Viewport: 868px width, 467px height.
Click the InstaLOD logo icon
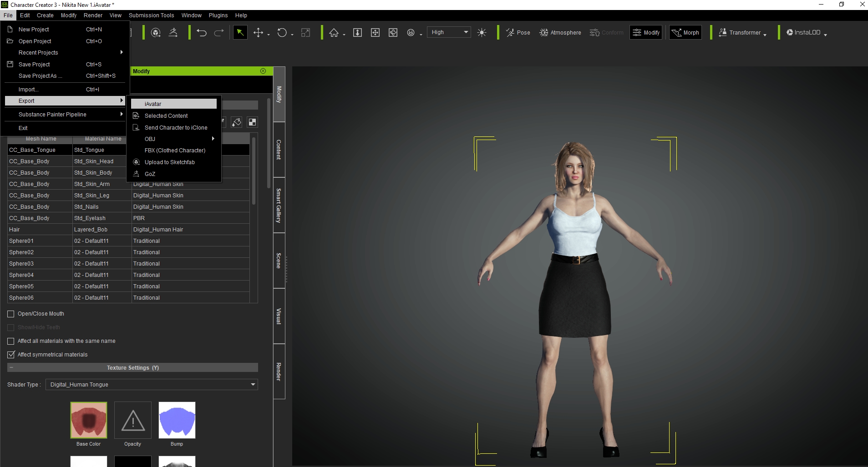click(x=790, y=32)
